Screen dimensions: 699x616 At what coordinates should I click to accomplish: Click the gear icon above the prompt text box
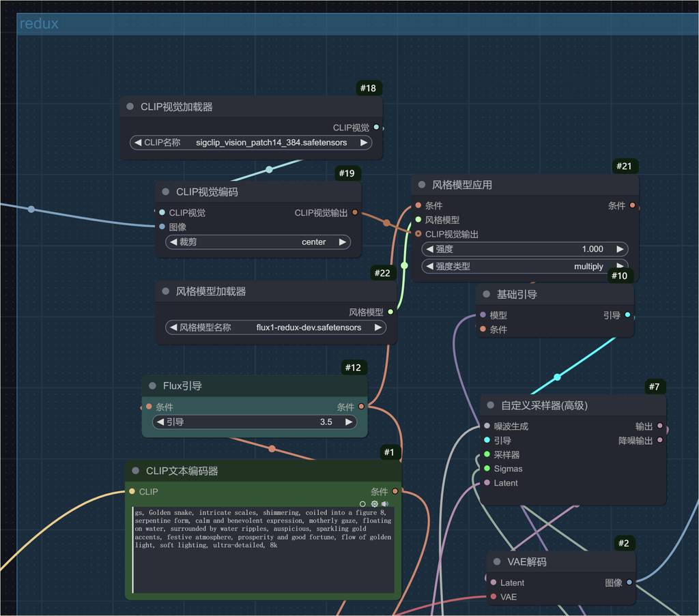374,504
